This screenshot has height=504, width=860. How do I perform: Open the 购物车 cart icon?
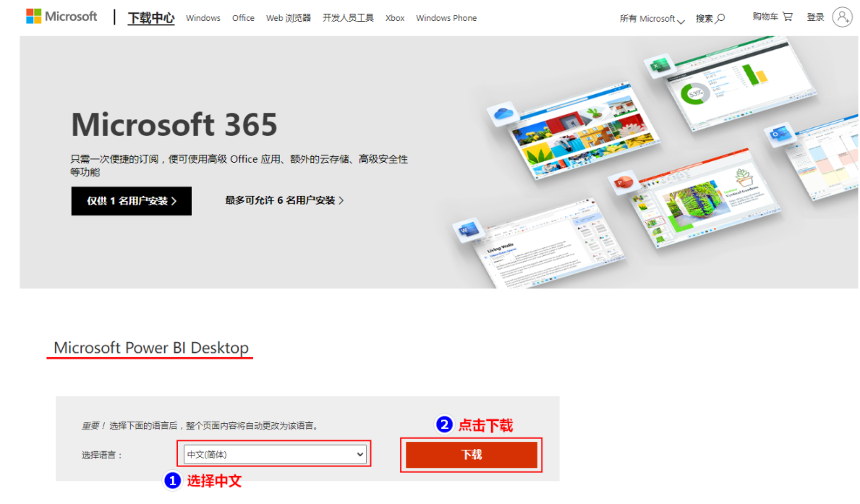(788, 17)
